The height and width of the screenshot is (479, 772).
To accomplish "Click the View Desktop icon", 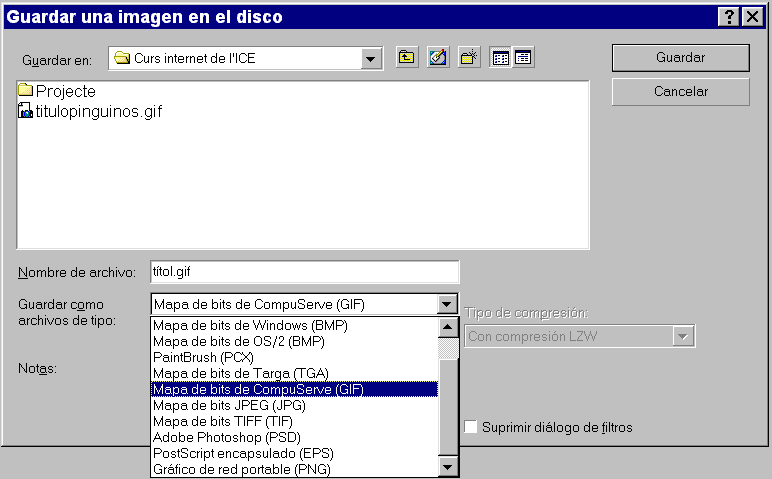I will point(437,58).
